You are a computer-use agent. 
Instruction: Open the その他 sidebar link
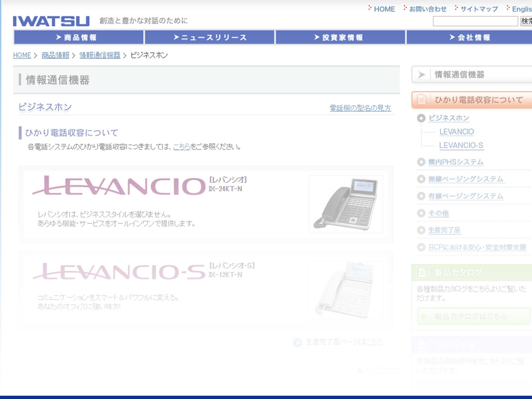[x=439, y=213]
